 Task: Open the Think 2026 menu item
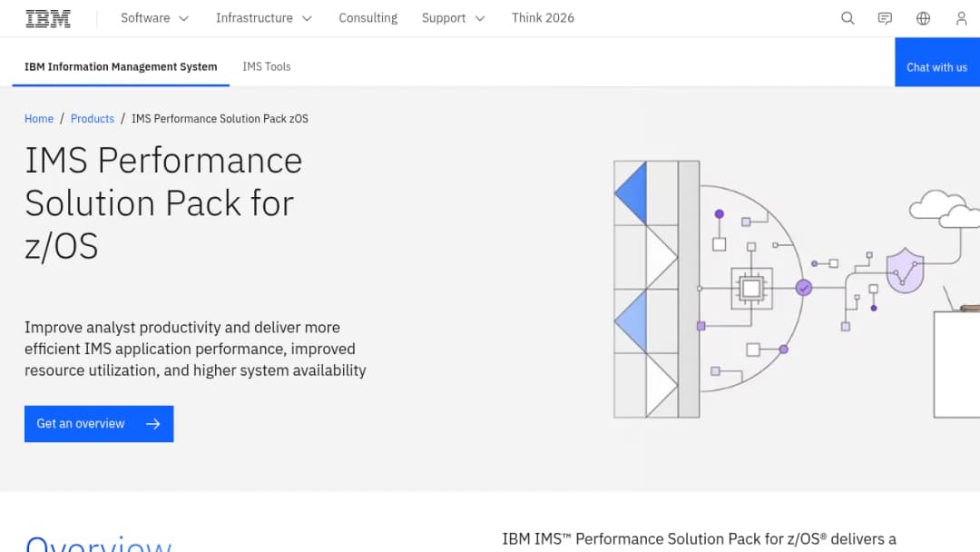coord(543,18)
